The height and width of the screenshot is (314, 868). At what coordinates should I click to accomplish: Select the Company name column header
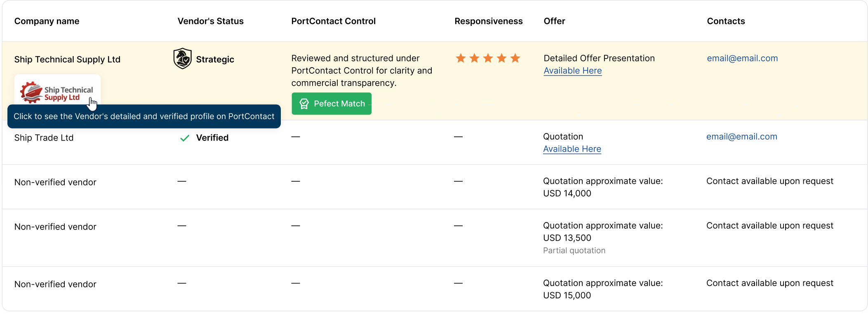47,21
